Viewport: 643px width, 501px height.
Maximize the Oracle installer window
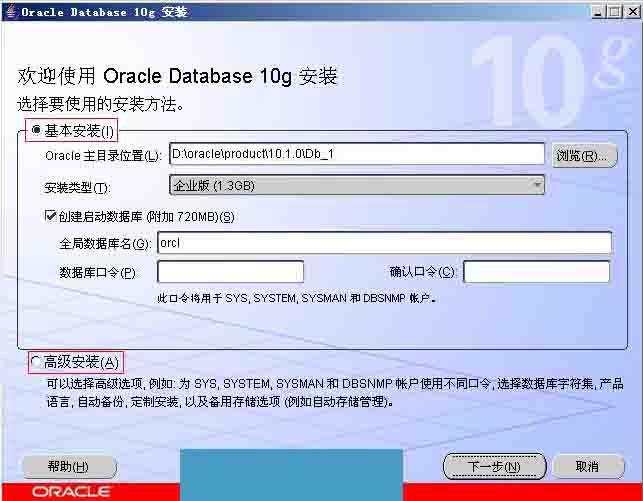pyautogui.click(x=615, y=11)
